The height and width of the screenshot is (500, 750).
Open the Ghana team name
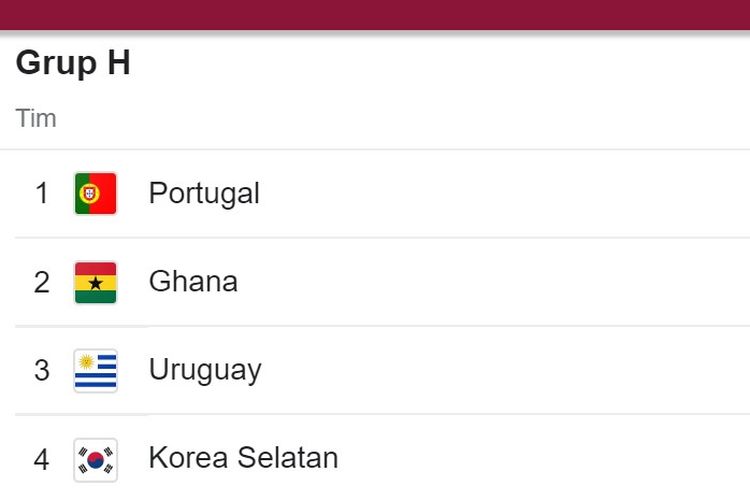pyautogui.click(x=193, y=281)
